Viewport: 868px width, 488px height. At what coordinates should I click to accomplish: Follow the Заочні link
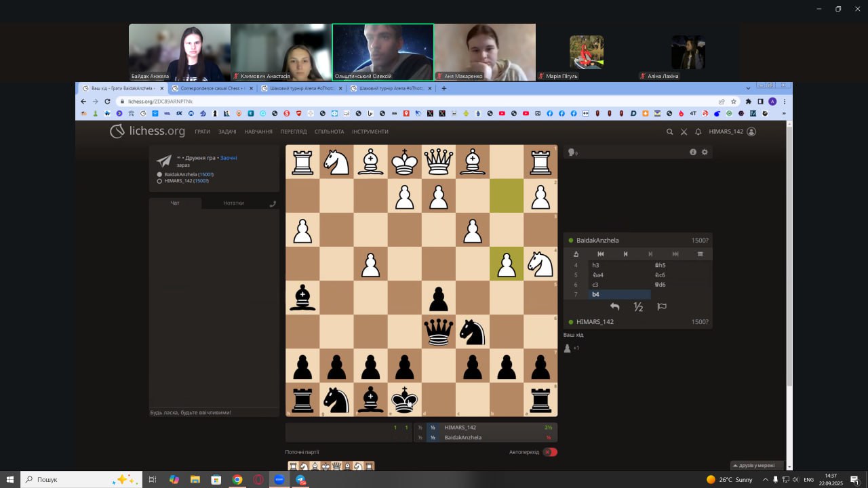pos(229,158)
